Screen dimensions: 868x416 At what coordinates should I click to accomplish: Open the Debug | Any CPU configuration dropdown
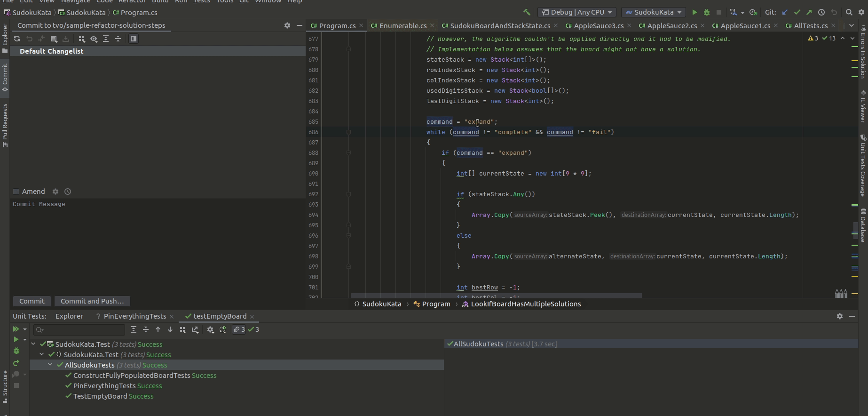coord(577,12)
